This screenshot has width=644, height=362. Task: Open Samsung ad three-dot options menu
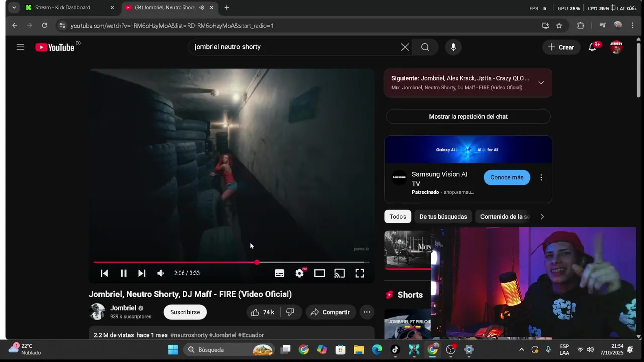click(541, 177)
